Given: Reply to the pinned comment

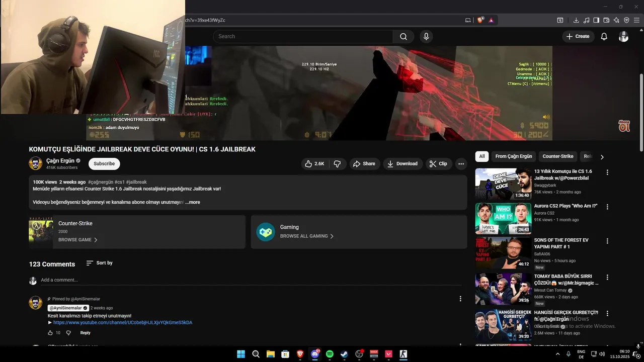Looking at the screenshot, I should 86,333.
